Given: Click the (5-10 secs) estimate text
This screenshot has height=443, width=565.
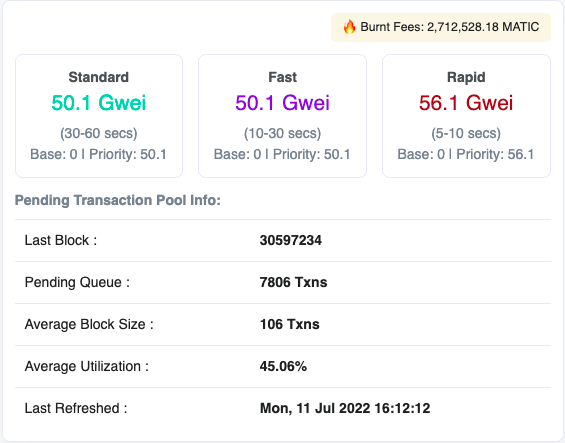Looking at the screenshot, I should tap(466, 133).
